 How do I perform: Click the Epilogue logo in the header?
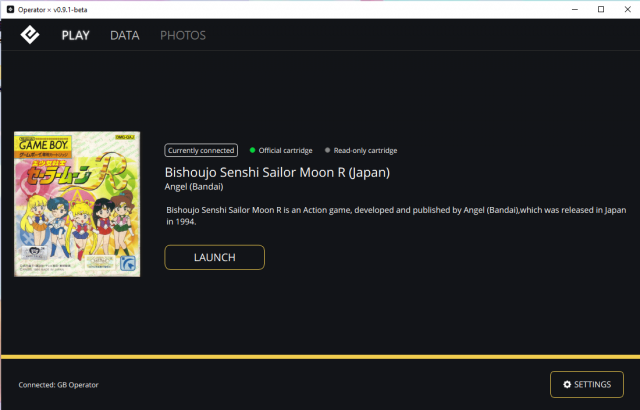(30, 35)
